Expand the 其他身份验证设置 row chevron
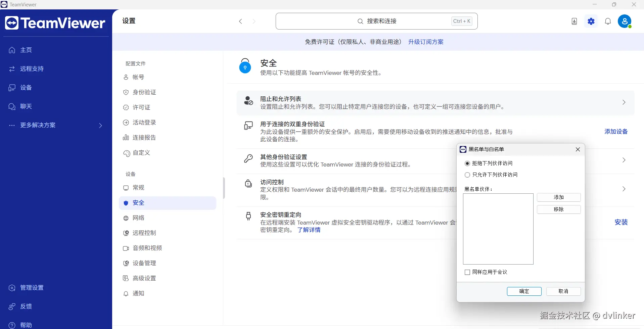Screen dimensions: 644x329 coord(624,160)
